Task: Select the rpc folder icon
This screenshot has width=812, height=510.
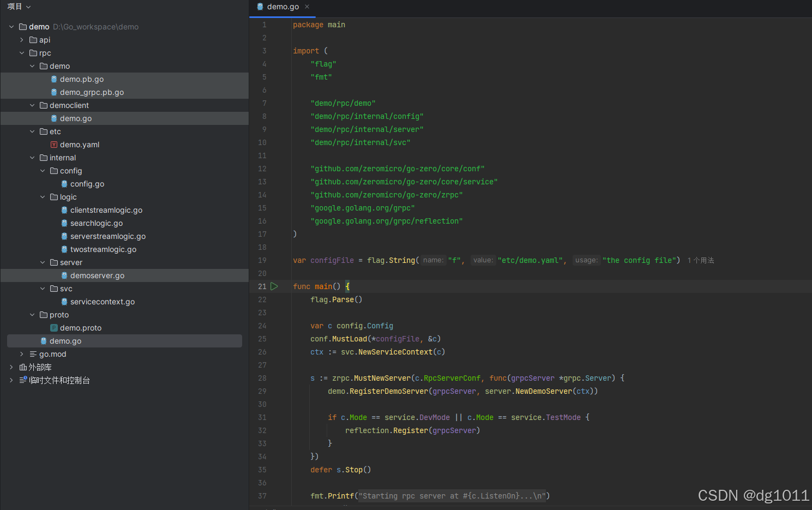Action: pos(33,53)
